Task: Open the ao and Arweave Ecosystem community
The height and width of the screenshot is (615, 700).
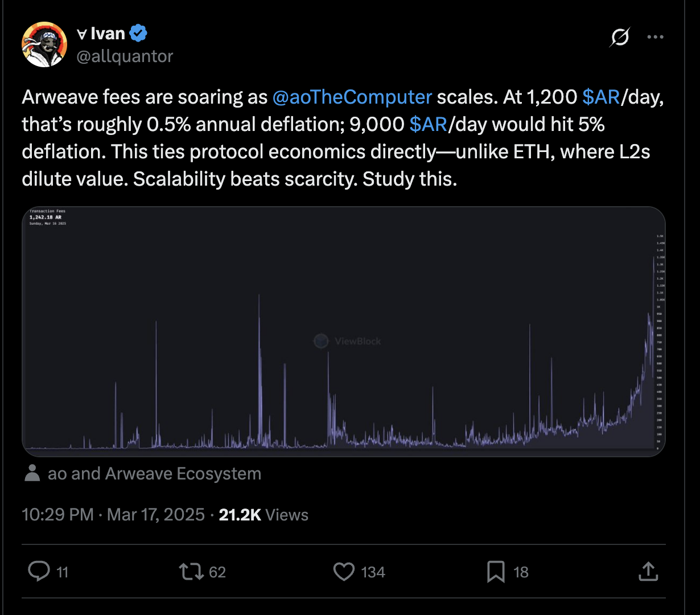Action: [x=155, y=474]
